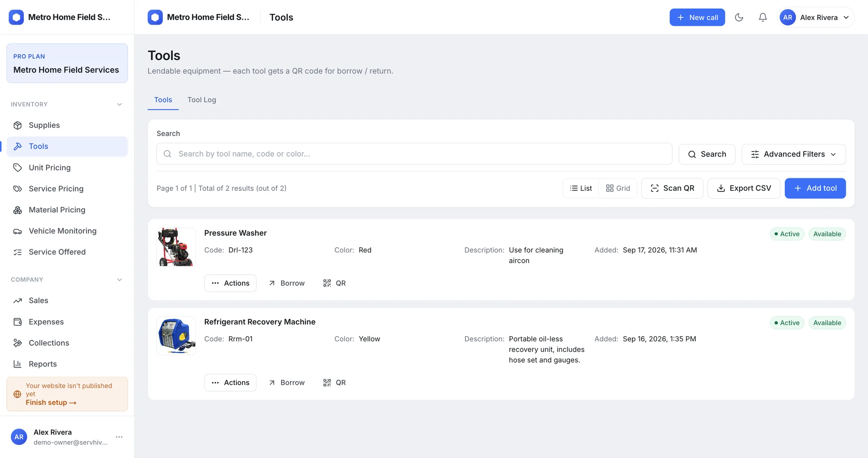Open sidebar user options ellipsis menu
Image resolution: width=868 pixels, height=458 pixels.
(119, 437)
